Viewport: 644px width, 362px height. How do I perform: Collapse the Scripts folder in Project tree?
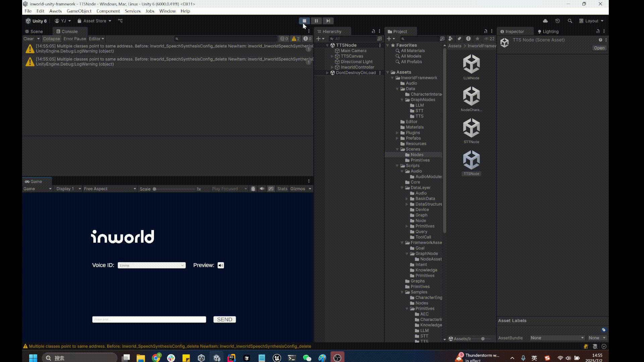click(x=397, y=166)
